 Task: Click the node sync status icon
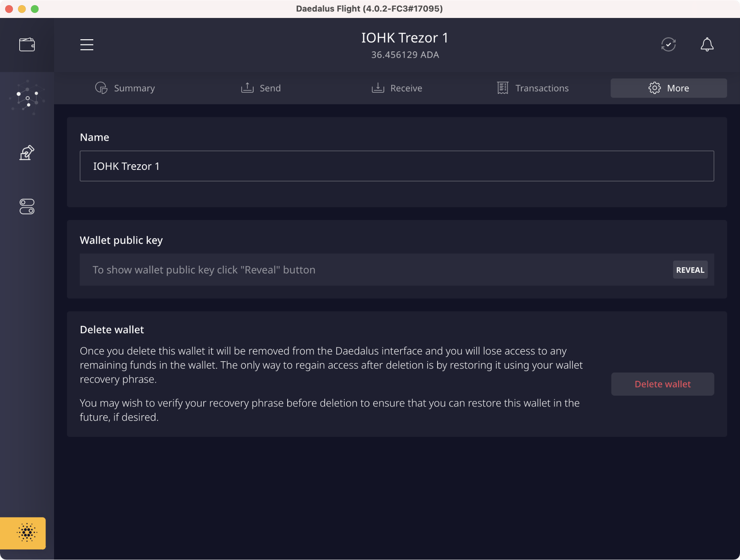click(669, 44)
